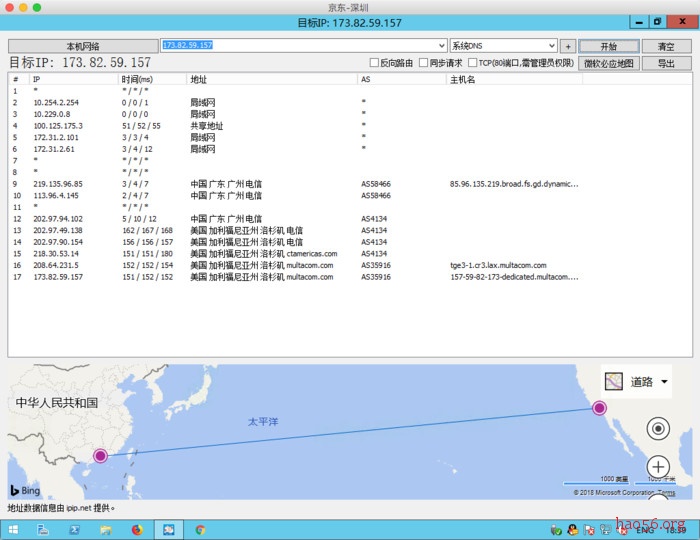This screenshot has height=540, width=700.
Task: Select the active traceroute app taskbar icon
Action: coord(169,530)
